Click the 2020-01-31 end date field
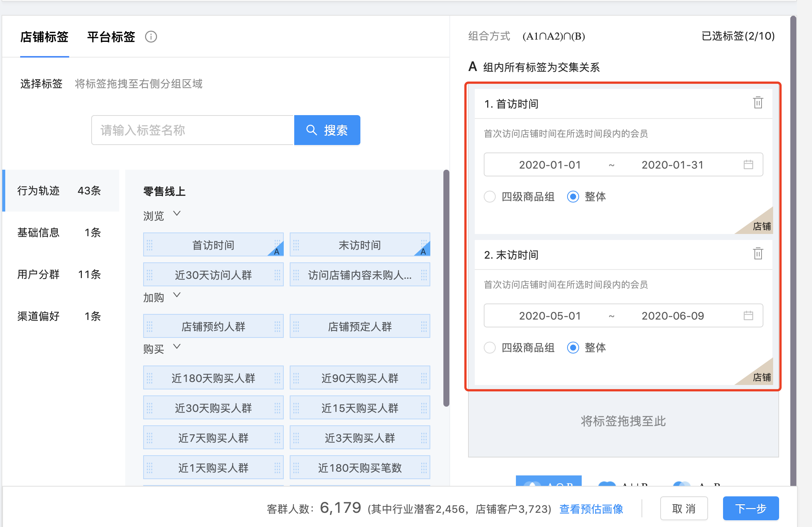Viewport: 812px width, 527px height. pyautogui.click(x=673, y=165)
